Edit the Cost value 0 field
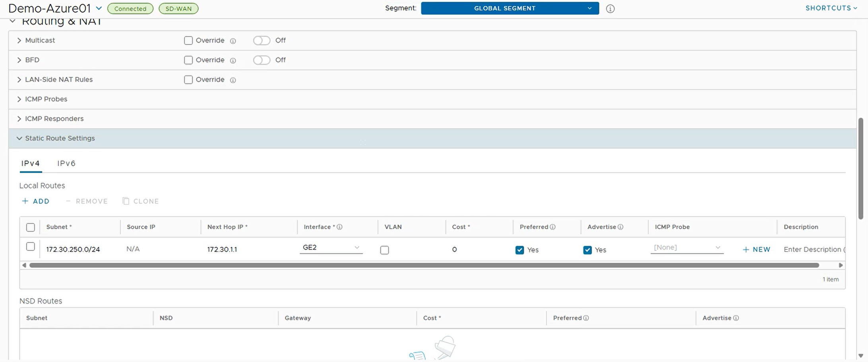This screenshot has height=362, width=868. click(x=454, y=250)
